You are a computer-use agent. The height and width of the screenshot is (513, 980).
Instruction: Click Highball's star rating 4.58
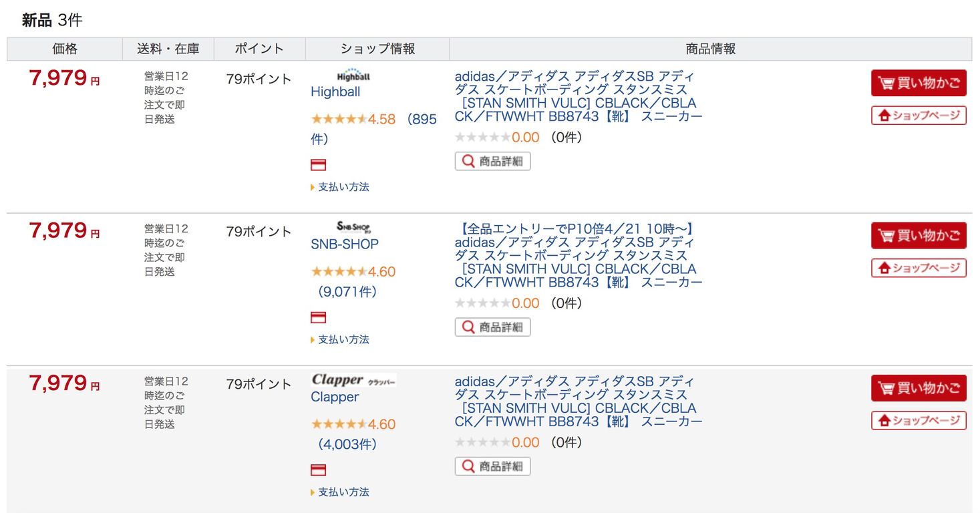pyautogui.click(x=353, y=119)
